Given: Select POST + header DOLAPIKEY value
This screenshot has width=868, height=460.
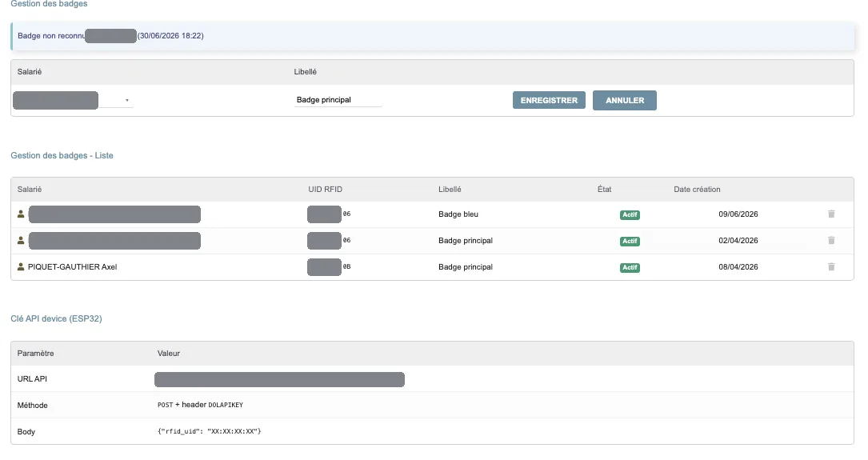Looking at the screenshot, I should coord(200,405).
